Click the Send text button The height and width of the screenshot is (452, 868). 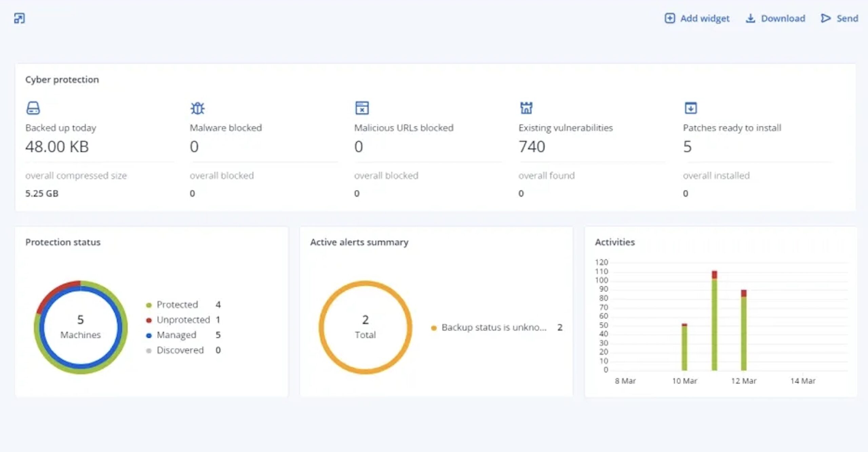847,18
